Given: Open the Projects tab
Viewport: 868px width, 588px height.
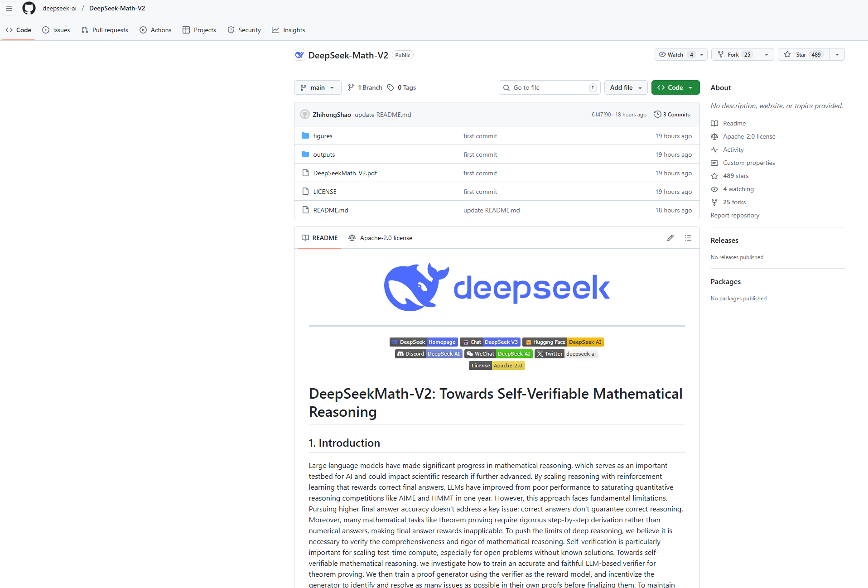Looking at the screenshot, I should [x=199, y=30].
